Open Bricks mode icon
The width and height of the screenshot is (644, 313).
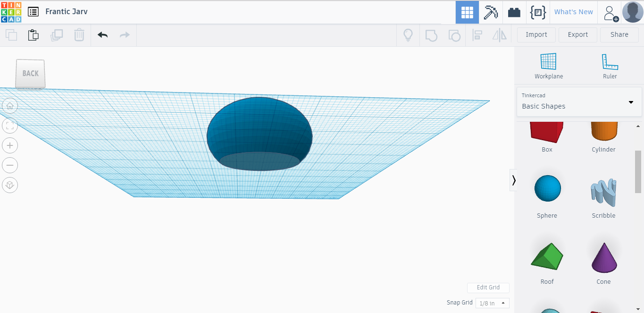(514, 12)
